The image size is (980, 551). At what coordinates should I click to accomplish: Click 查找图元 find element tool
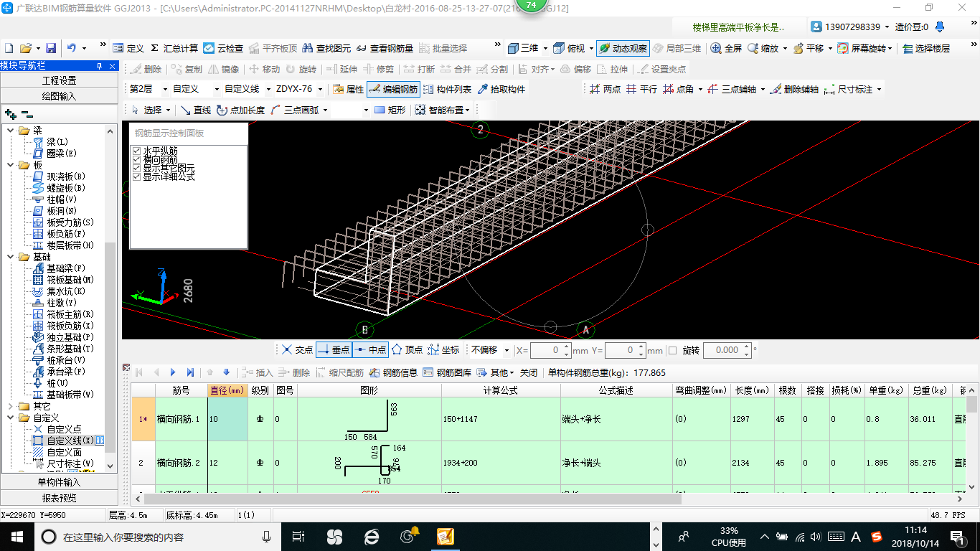click(x=326, y=48)
